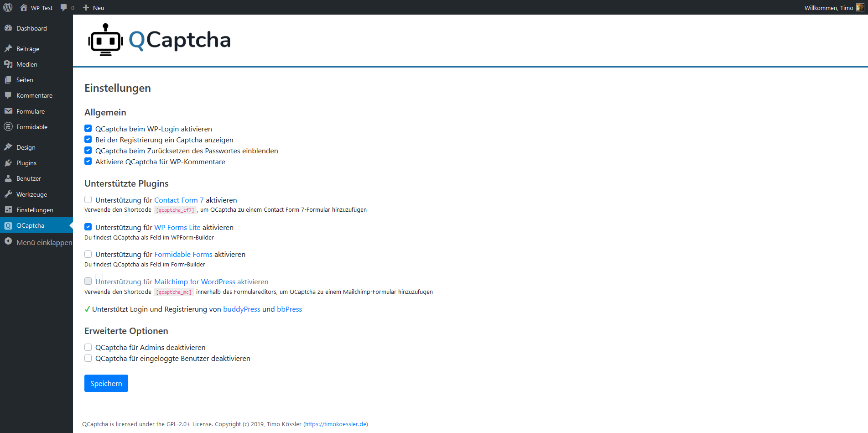Open the Dashboard menu item
868x433 pixels.
pyautogui.click(x=36, y=28)
